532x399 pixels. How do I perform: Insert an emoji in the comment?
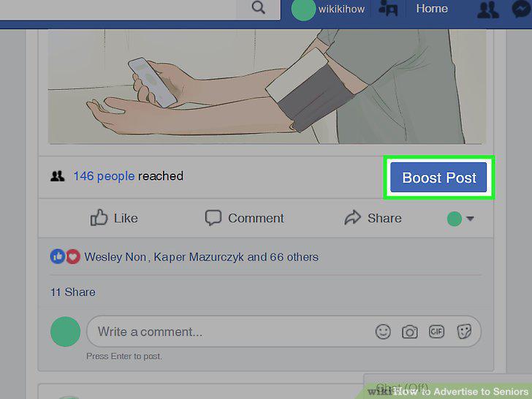383,332
